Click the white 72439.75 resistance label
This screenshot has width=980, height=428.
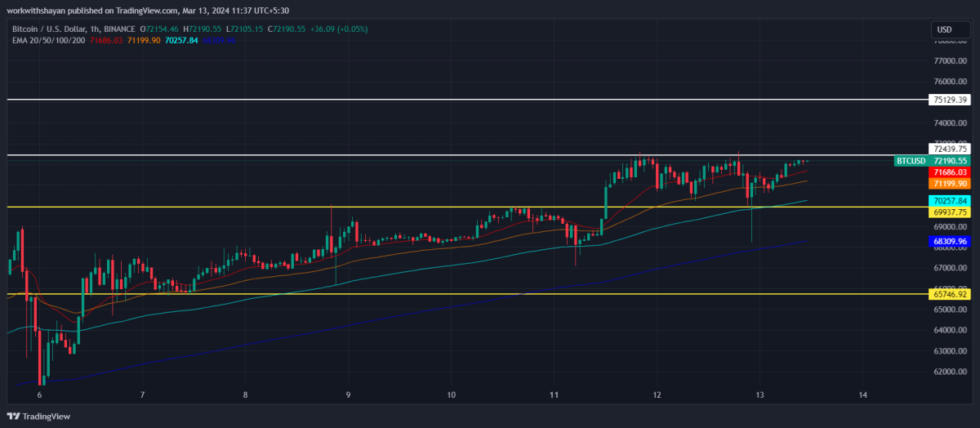[949, 149]
